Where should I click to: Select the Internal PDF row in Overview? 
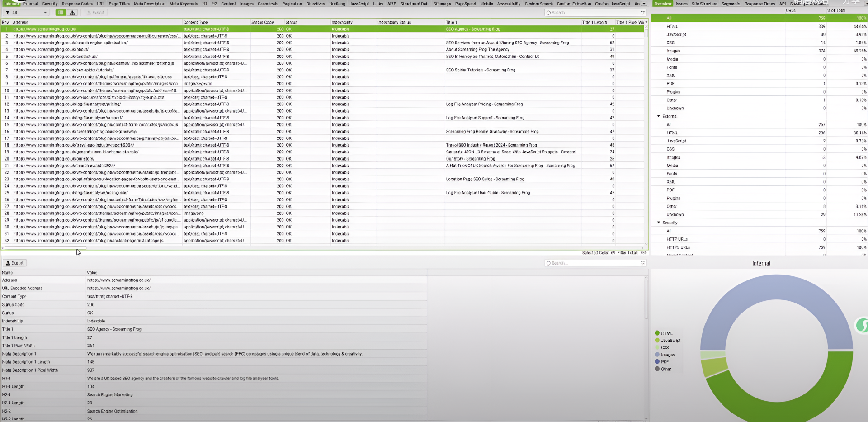[759, 84]
